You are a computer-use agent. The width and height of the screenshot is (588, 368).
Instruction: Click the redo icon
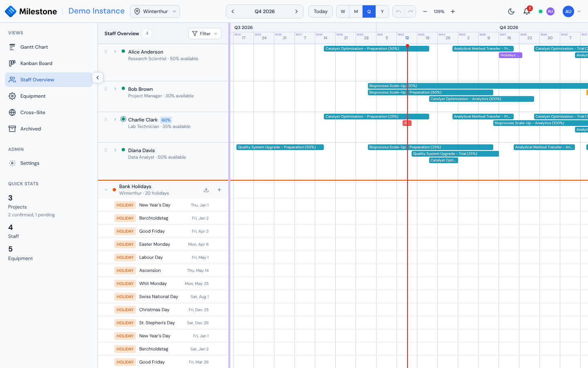coord(410,11)
